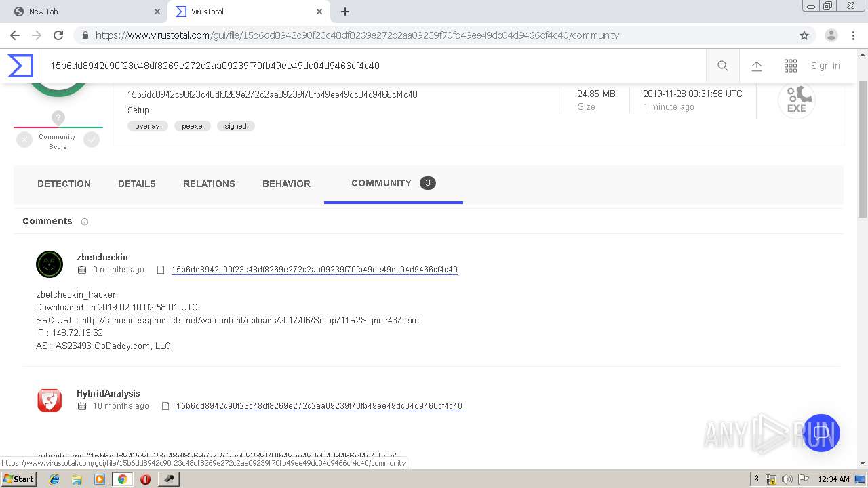Open the HybridAnalysis username

pyautogui.click(x=108, y=394)
